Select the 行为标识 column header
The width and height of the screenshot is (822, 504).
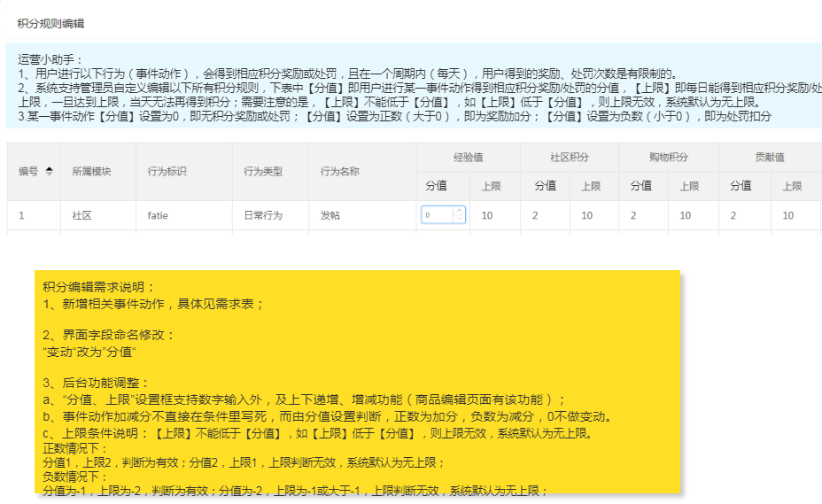pos(167,171)
